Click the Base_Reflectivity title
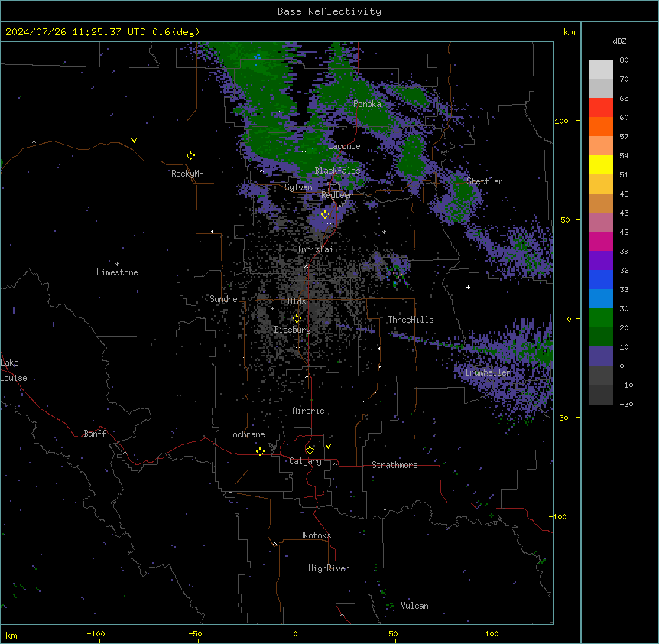Image resolution: width=659 pixels, height=644 pixels. tap(329, 11)
